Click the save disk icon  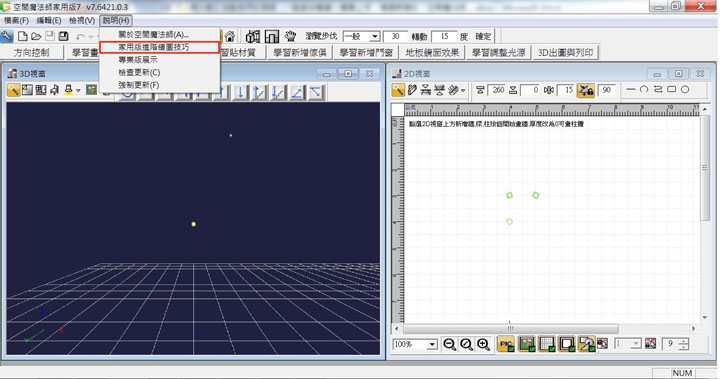click(x=64, y=36)
